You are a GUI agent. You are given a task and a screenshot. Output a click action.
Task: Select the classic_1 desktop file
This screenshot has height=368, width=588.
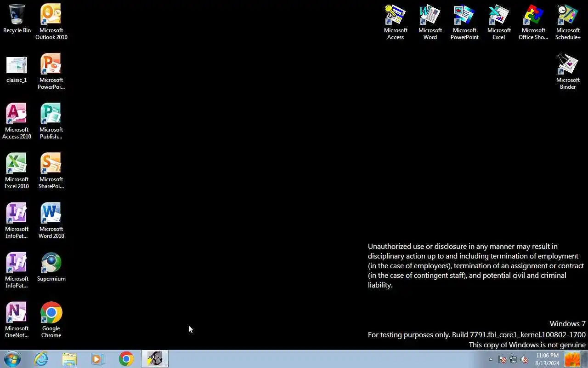tap(17, 69)
